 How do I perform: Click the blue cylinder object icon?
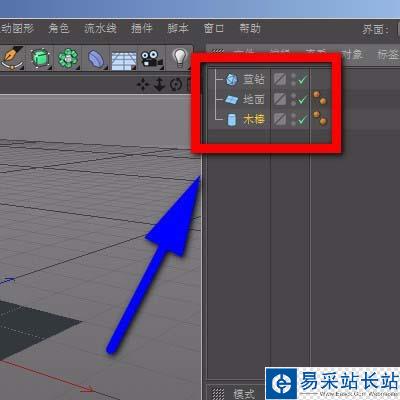click(231, 120)
